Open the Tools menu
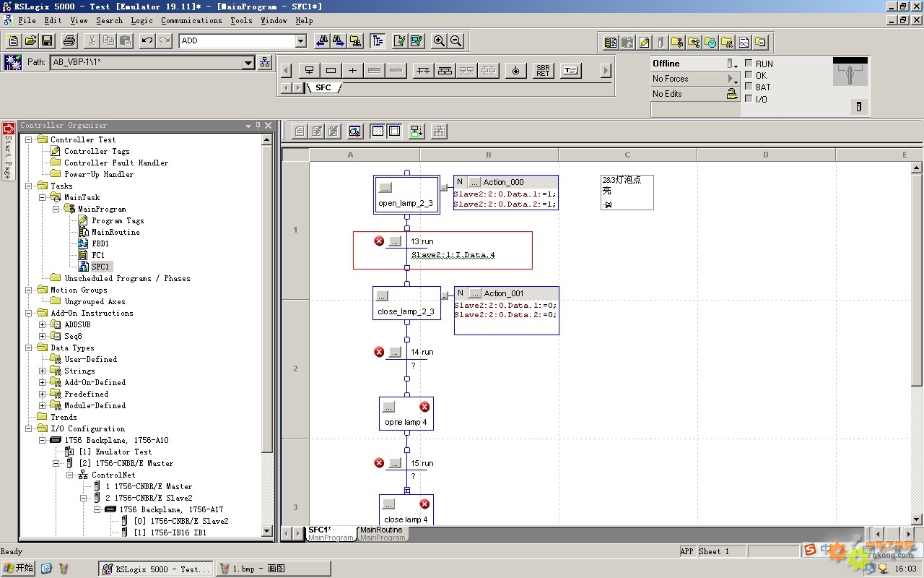This screenshot has width=924, height=578. 241,20
